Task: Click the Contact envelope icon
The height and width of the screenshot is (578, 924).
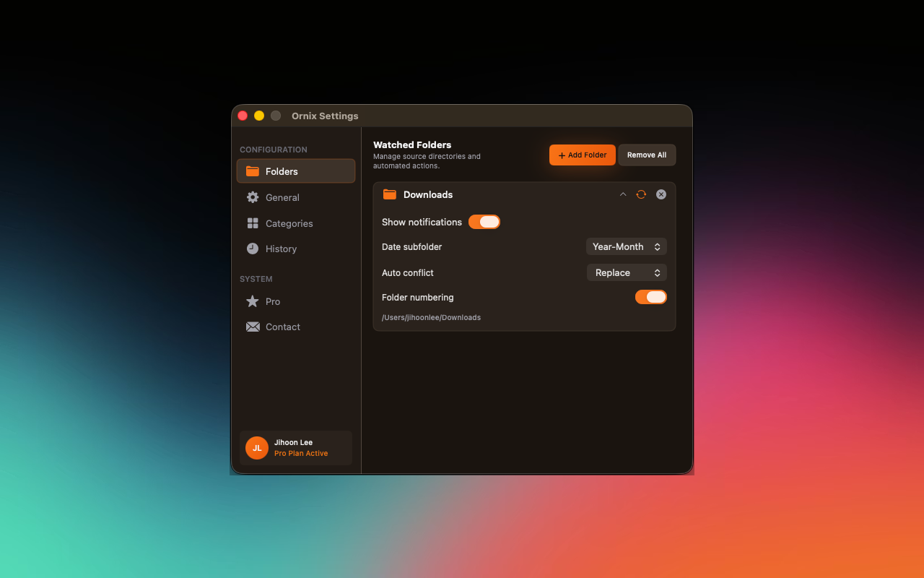Action: [x=253, y=327]
